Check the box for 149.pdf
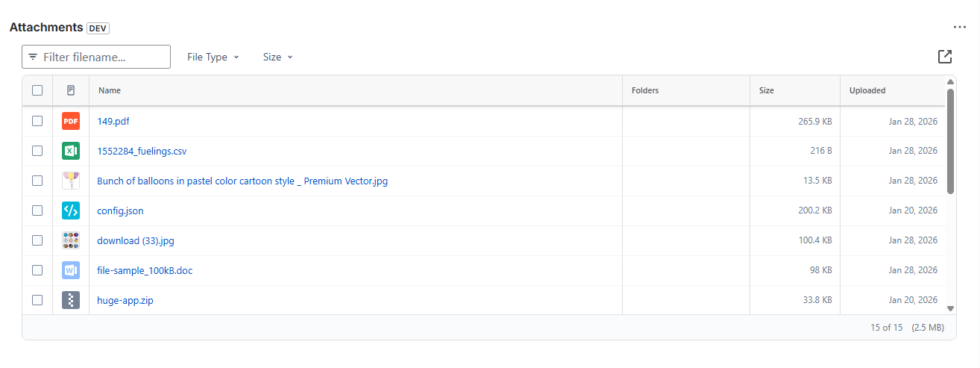Viewport: 980px width, 368px height. 37,121
